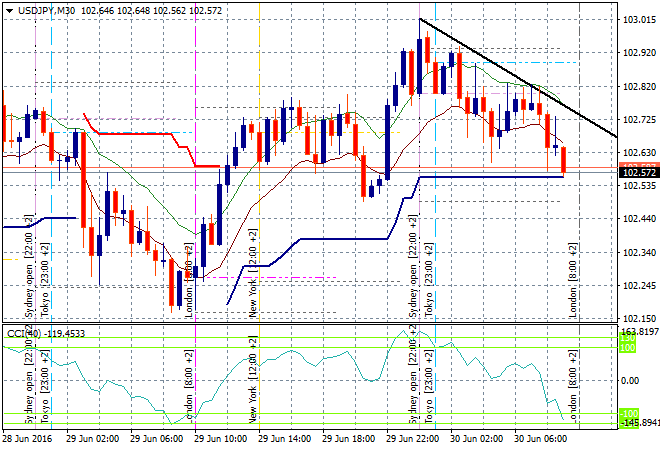The width and height of the screenshot is (660, 450).
Task: Click the 29 Jun 10:00 time label
Action: [x=219, y=439]
